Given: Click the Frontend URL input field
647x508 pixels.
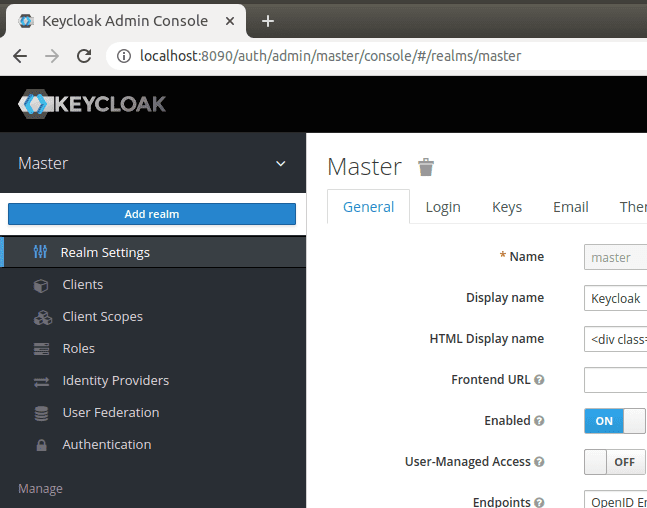Looking at the screenshot, I should tap(616, 380).
